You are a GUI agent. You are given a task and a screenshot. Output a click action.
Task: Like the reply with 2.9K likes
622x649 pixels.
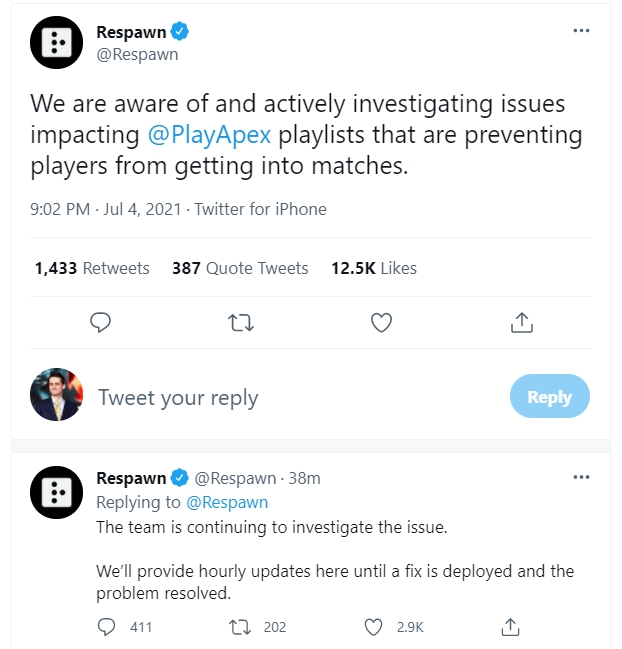tap(374, 627)
